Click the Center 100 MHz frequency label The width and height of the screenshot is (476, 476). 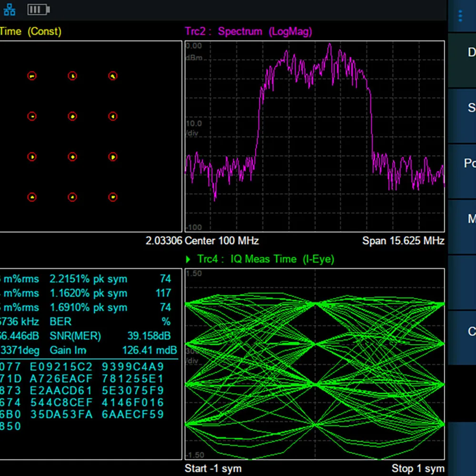click(221, 241)
